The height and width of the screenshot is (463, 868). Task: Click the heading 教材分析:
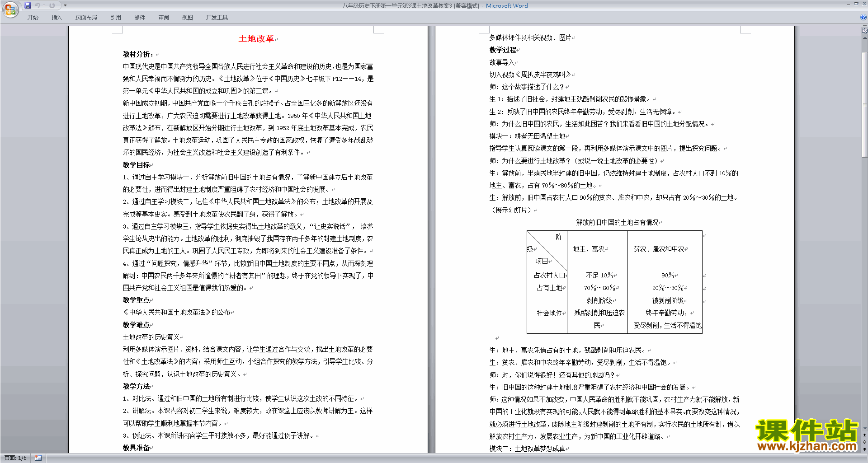pos(138,54)
